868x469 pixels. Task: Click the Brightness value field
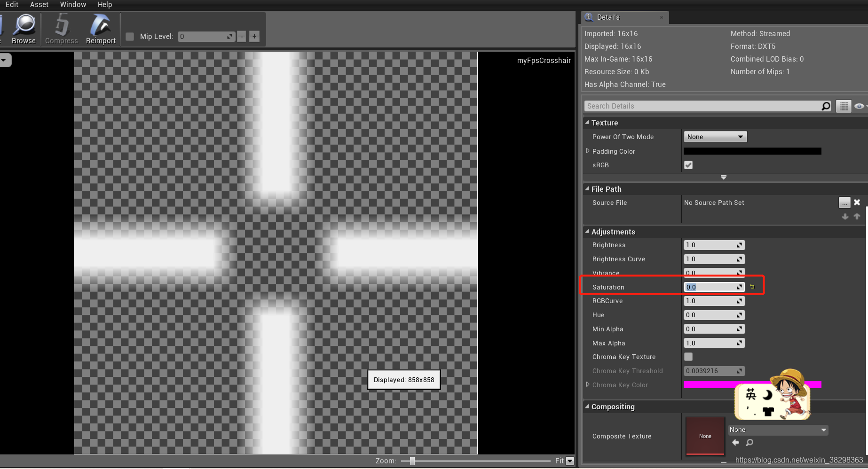pyautogui.click(x=714, y=245)
